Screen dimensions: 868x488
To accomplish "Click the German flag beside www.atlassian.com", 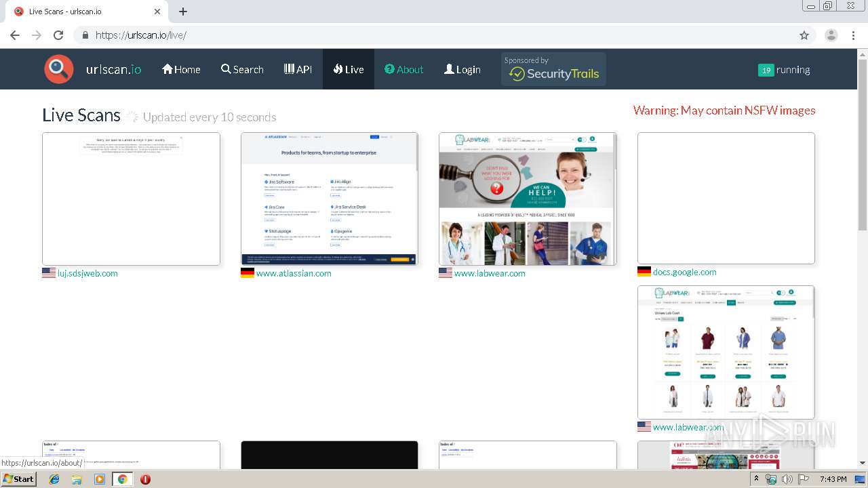I will click(248, 273).
